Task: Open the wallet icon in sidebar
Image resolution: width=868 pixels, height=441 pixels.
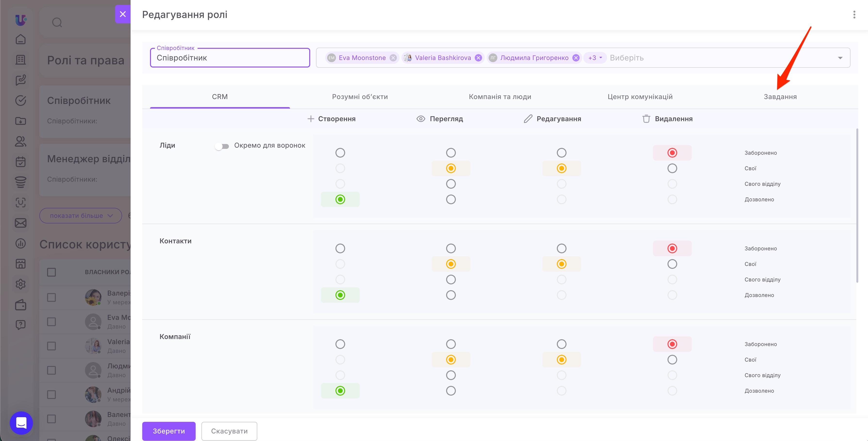Action: (21, 305)
